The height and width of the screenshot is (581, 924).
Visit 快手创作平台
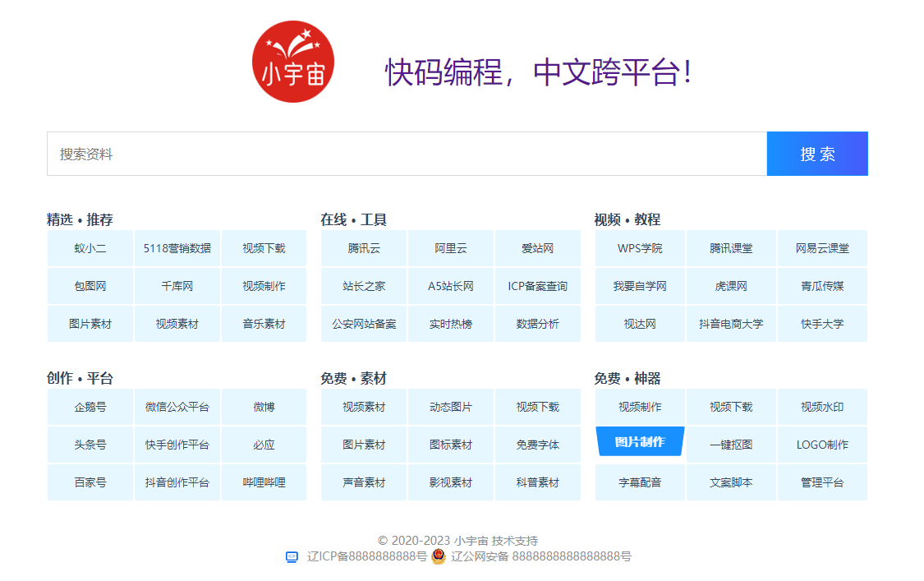click(x=177, y=445)
